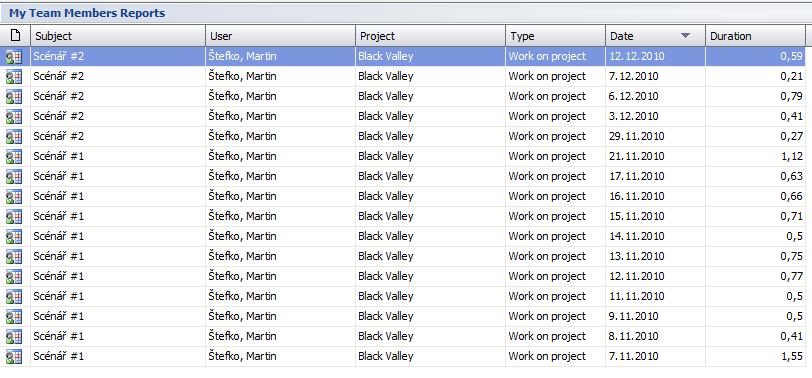
Task: Select the My Team Members Reports title
Action: tap(87, 13)
